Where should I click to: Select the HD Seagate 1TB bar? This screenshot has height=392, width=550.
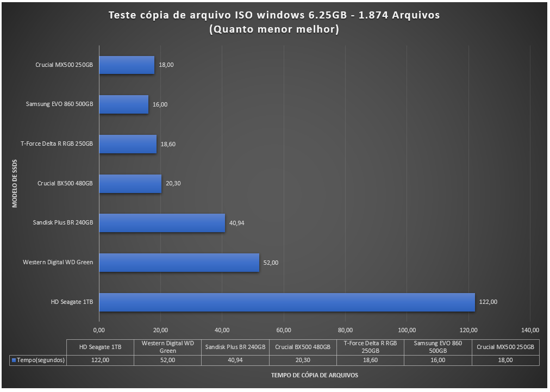[287, 302]
